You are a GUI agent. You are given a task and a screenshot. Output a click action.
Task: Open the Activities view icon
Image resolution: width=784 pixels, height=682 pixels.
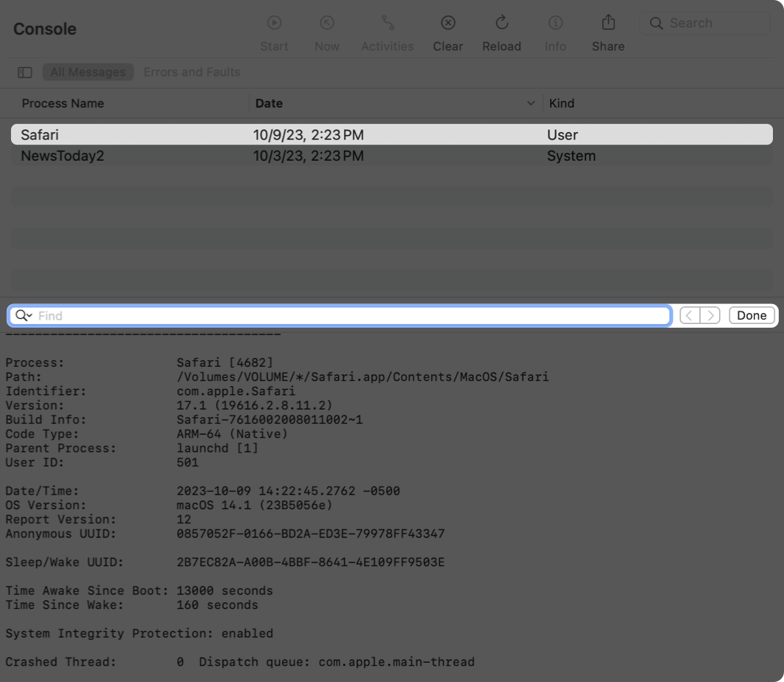pos(387,24)
